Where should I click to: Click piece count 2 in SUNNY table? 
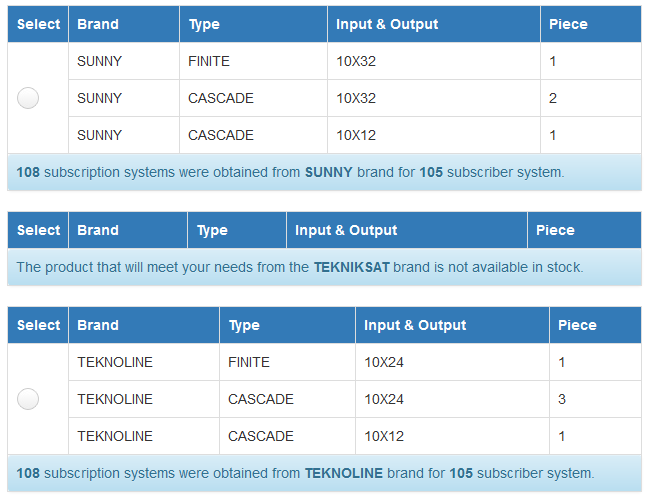[x=553, y=98]
